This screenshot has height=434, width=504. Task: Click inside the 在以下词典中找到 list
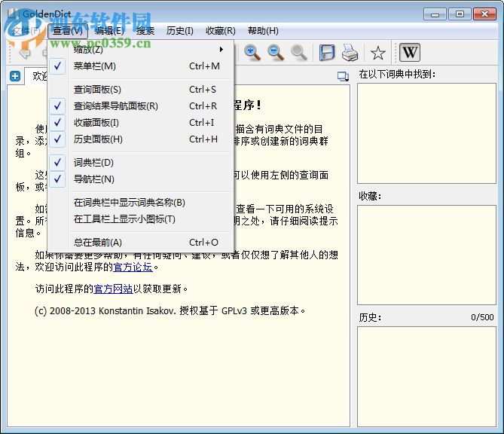[x=426, y=133]
